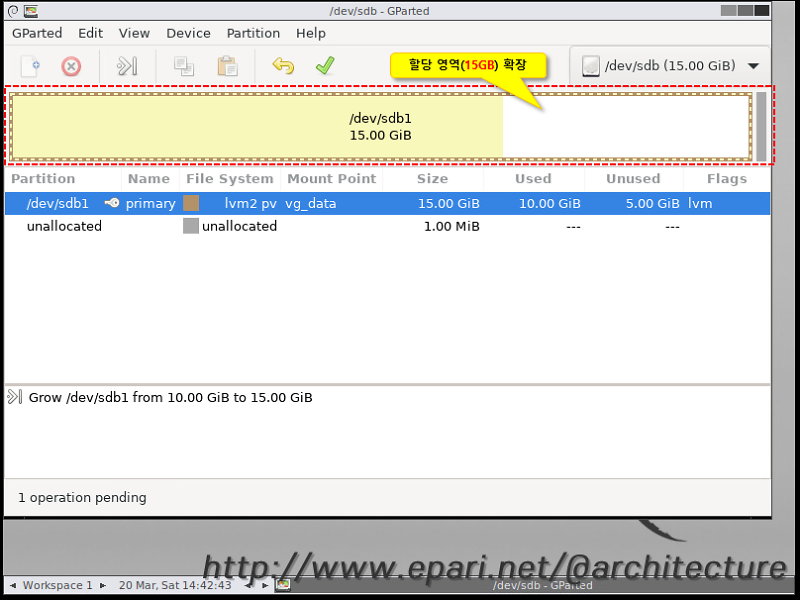Screen dimensions: 800x600
Task: Sort by the File System column header
Action: (230, 179)
